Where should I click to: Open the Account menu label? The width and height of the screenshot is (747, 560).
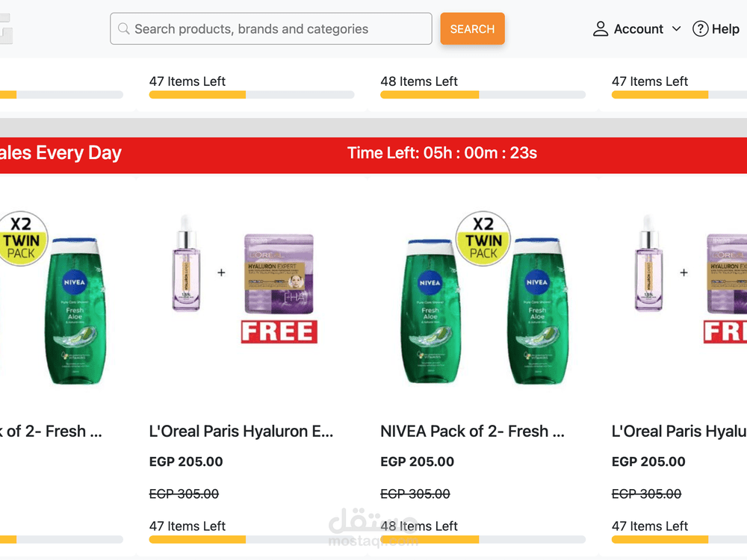(638, 29)
